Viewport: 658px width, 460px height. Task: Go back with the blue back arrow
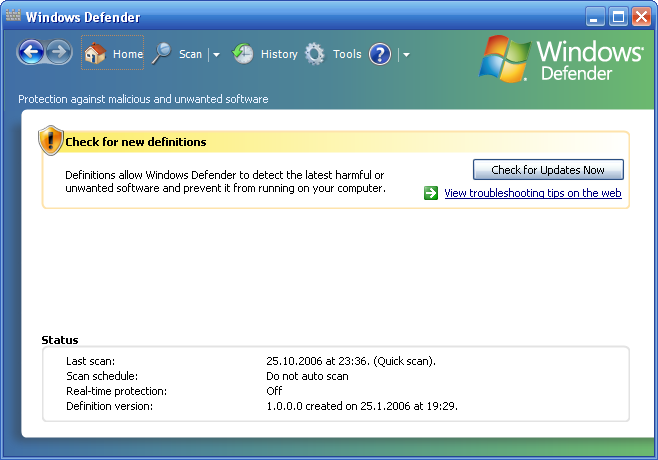[x=31, y=52]
